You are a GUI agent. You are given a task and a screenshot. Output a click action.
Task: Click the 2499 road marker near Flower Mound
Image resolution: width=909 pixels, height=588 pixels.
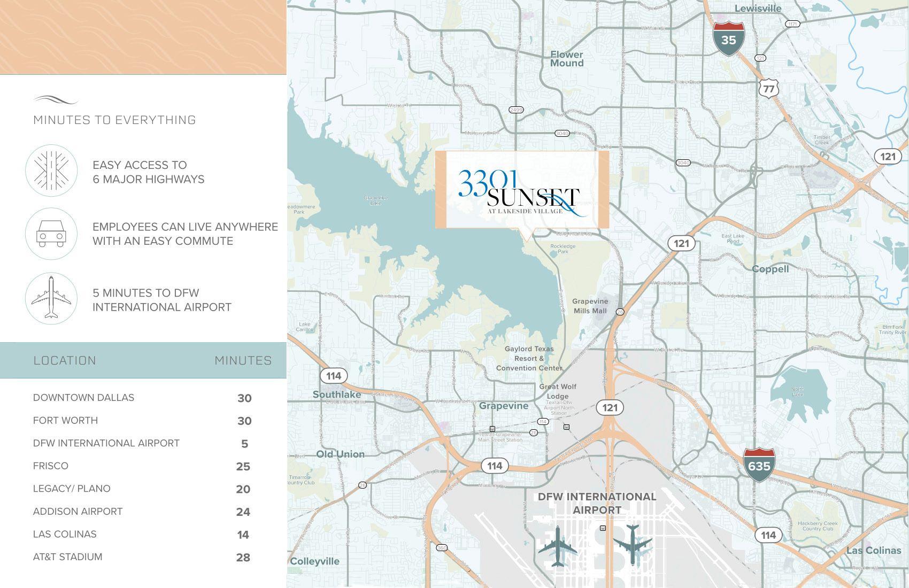[516, 110]
